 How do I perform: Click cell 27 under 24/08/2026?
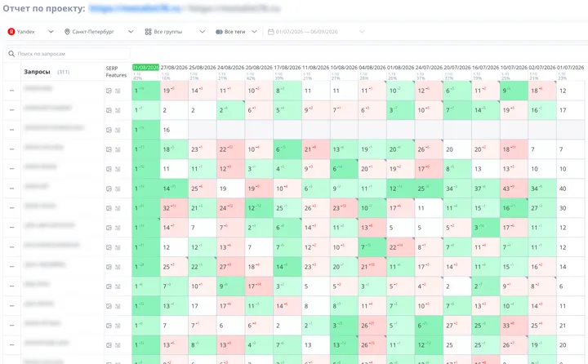click(x=230, y=267)
